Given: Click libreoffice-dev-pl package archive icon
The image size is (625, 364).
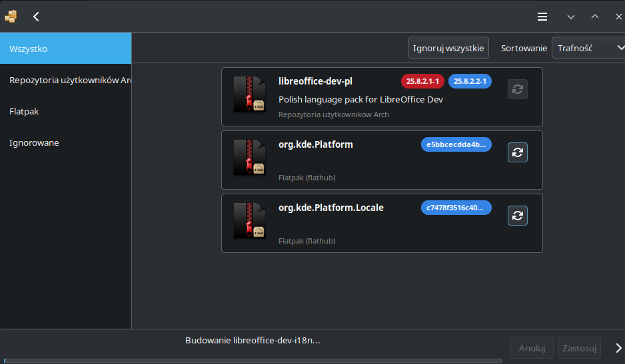Looking at the screenshot, I should (249, 94).
